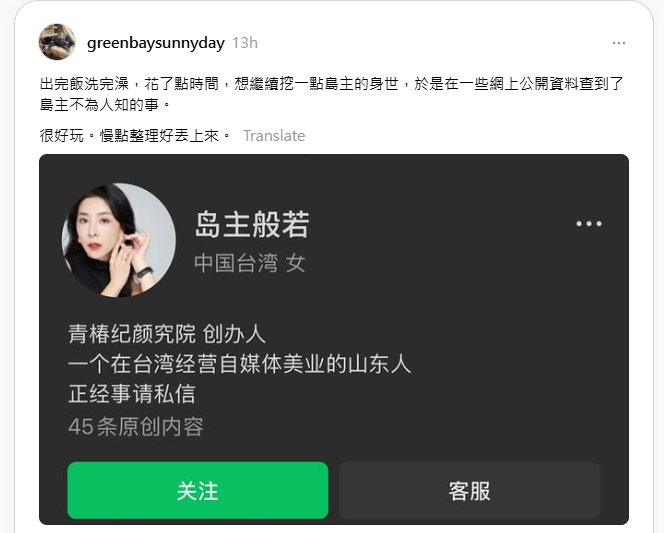Click greenbaysunnyday's round profile avatar
664x533 pixels.
57,42
